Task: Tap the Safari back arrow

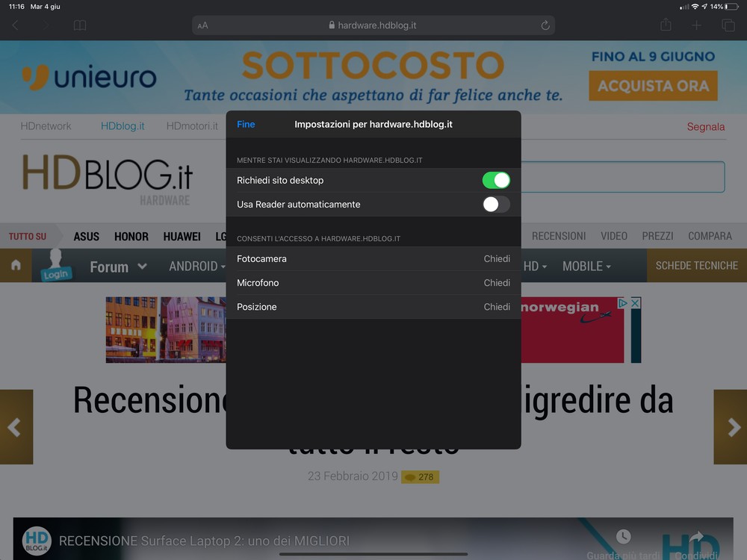Action: coord(15,25)
